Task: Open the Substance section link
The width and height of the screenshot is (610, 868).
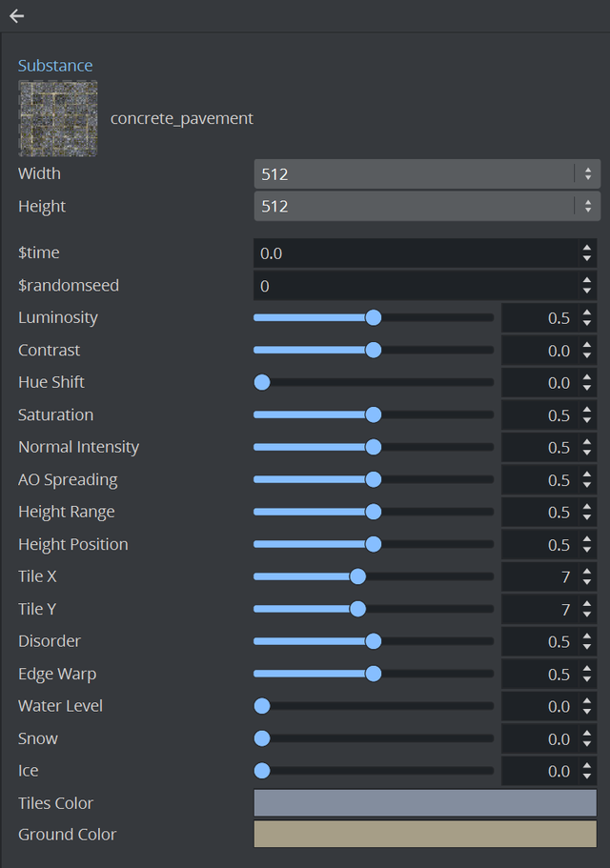Action: pyautogui.click(x=55, y=66)
